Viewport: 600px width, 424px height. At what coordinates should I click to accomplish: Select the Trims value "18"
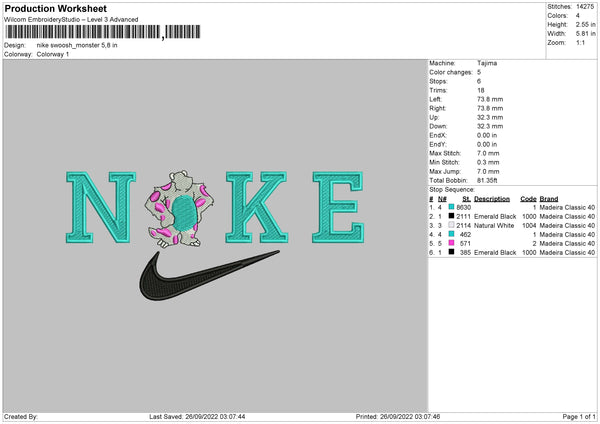(481, 90)
